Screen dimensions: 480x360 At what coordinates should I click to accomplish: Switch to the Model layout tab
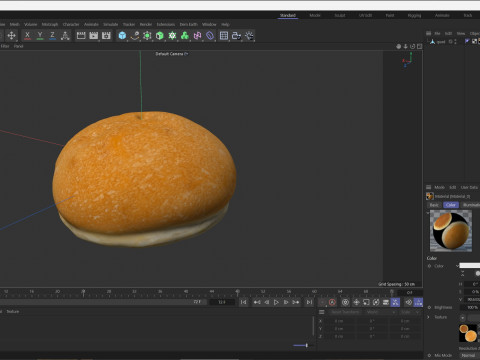(315, 15)
